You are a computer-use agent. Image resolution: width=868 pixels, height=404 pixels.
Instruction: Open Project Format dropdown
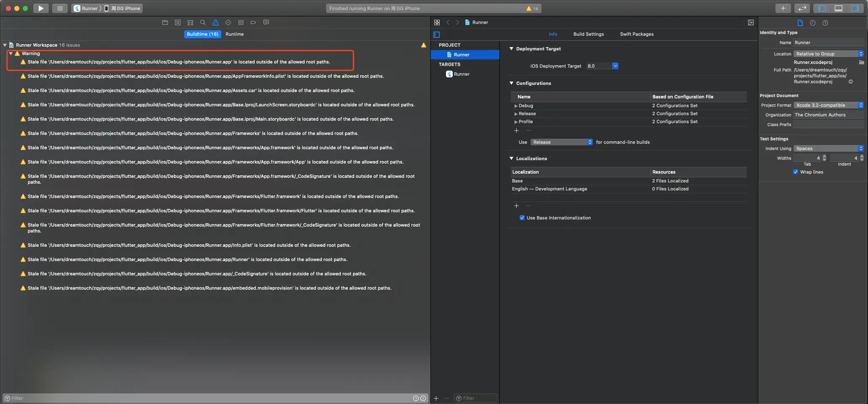coord(828,105)
